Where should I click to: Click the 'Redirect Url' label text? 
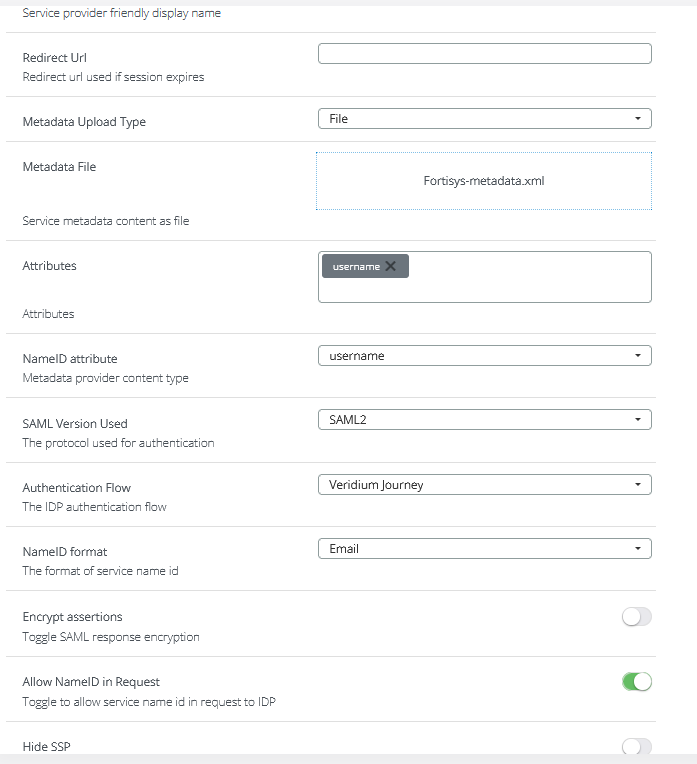[x=55, y=58]
